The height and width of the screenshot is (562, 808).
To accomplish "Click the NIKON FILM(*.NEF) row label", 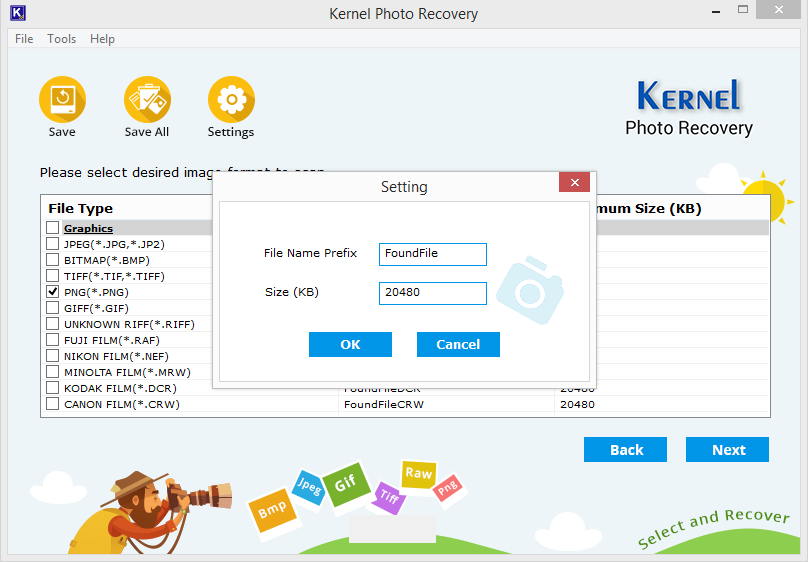I will [116, 356].
